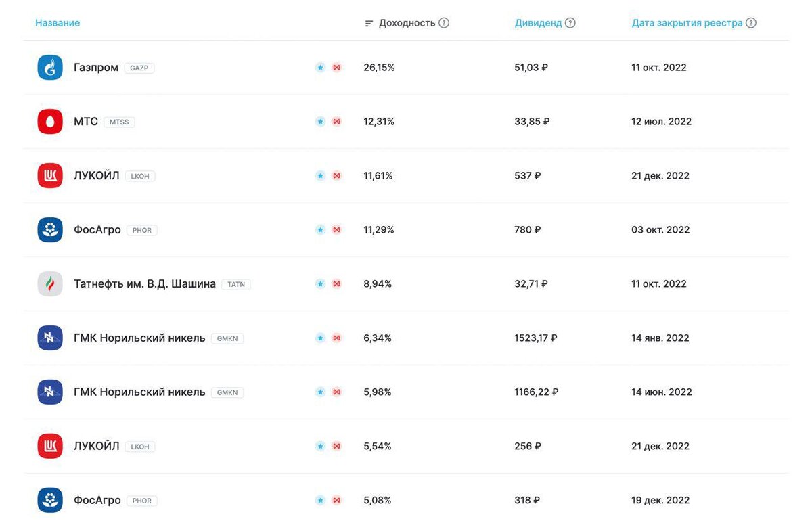Click red exchange icon in Татнефть row
812x523 pixels.
(x=336, y=284)
